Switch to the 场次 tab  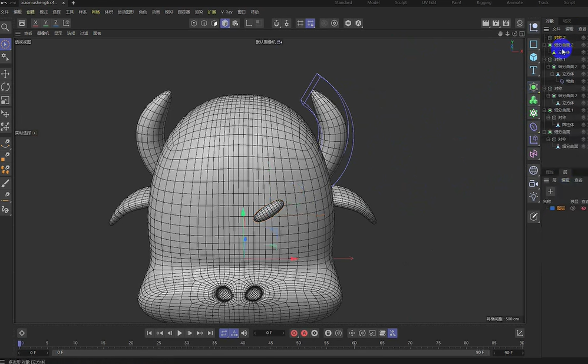click(x=567, y=21)
